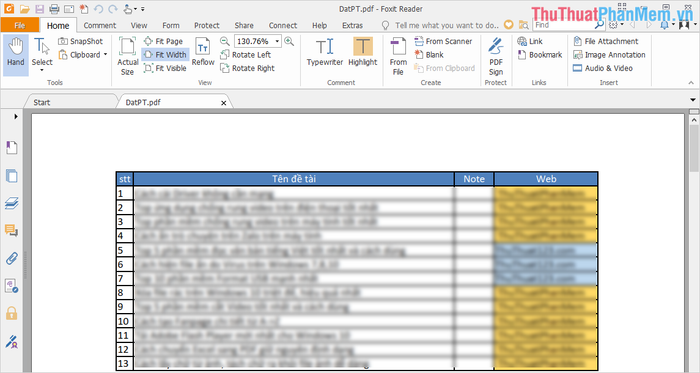Enable Fit Page view
This screenshot has height=373, width=700.
click(163, 41)
